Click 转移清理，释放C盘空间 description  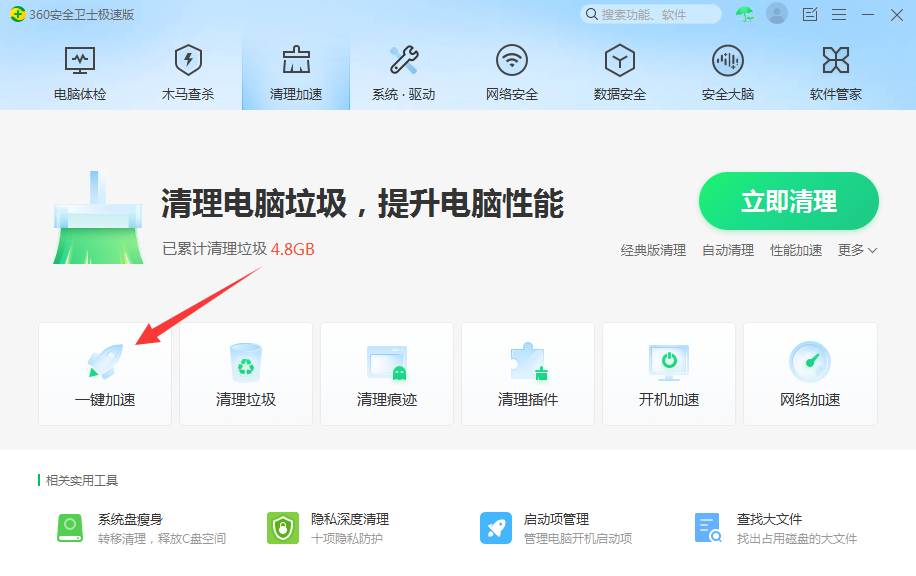click(x=162, y=539)
